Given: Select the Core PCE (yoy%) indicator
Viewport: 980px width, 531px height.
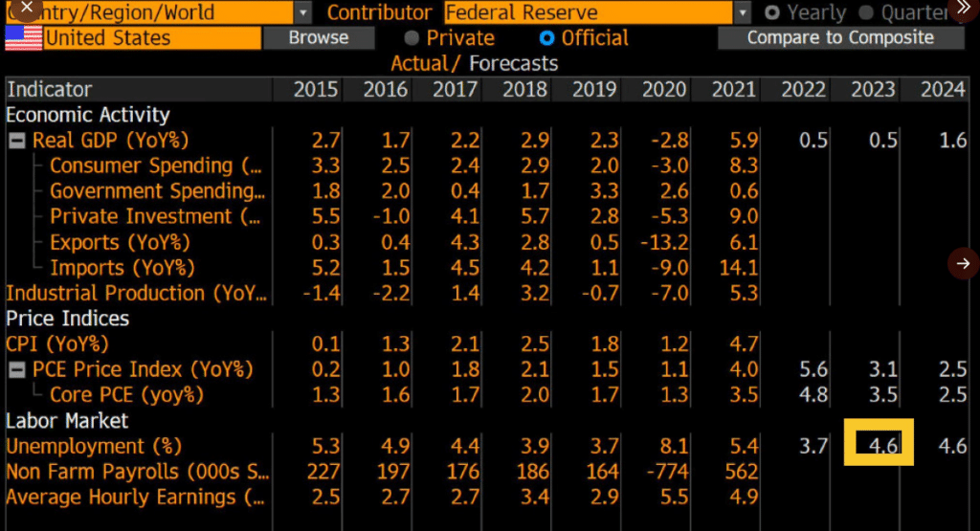Looking at the screenshot, I should 127,395.
